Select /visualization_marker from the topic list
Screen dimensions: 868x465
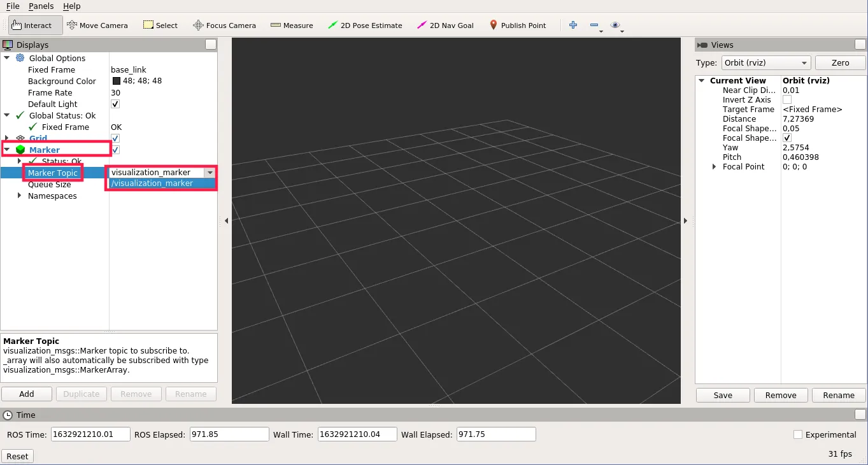click(152, 183)
